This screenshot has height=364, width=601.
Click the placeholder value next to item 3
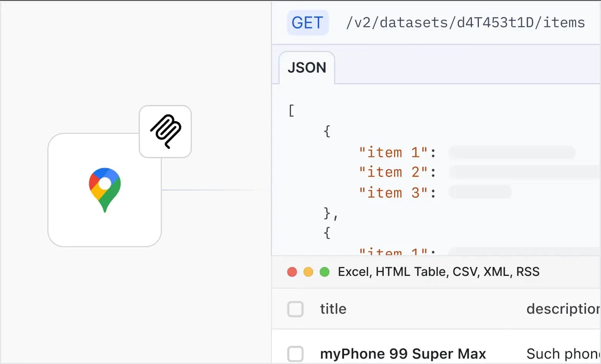coord(480,192)
